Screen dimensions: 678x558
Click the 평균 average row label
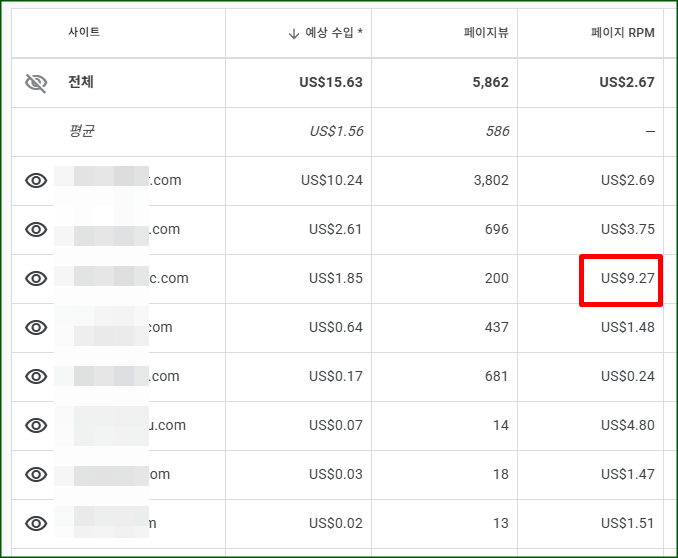82,132
